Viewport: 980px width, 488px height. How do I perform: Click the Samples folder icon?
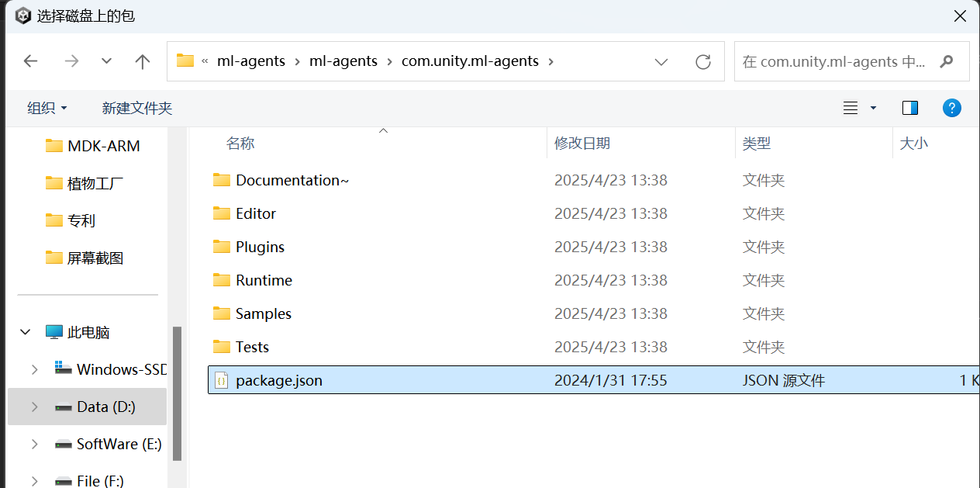click(x=222, y=313)
